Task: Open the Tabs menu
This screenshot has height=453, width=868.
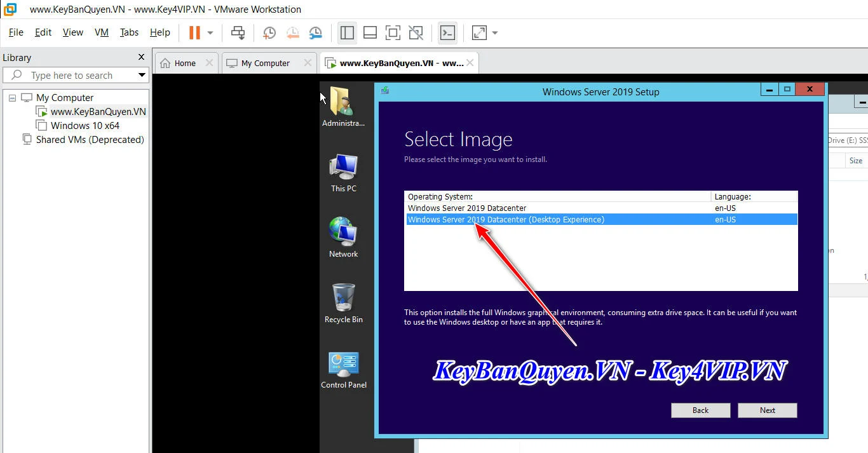Action: [129, 32]
